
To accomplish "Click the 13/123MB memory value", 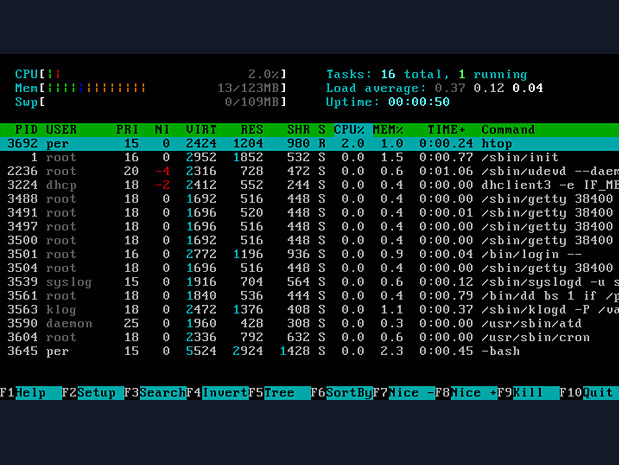I will (248, 88).
